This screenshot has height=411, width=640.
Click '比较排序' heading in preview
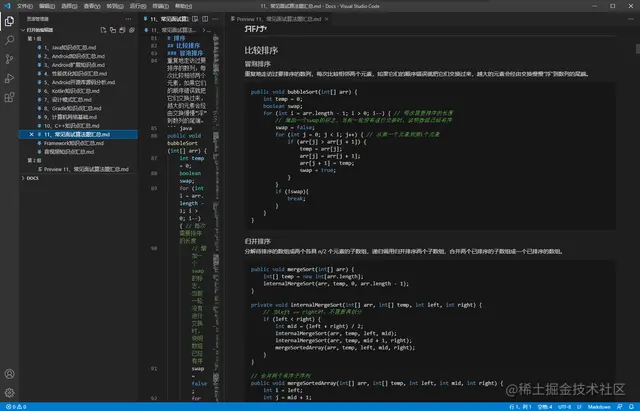[261, 51]
